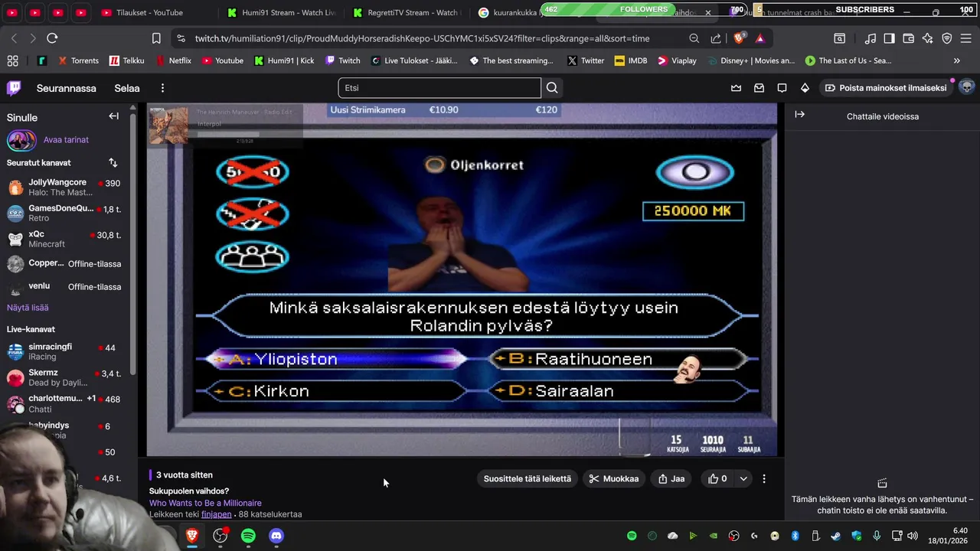Open Whispers speech bubble icon
Image resolution: width=980 pixels, height=551 pixels.
782,88
